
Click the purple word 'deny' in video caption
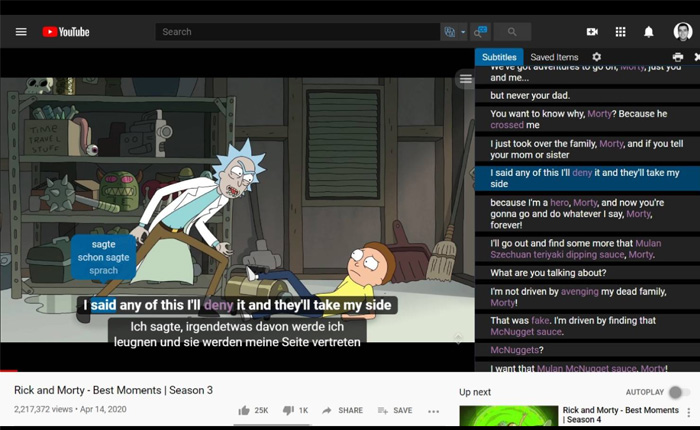coord(218,305)
